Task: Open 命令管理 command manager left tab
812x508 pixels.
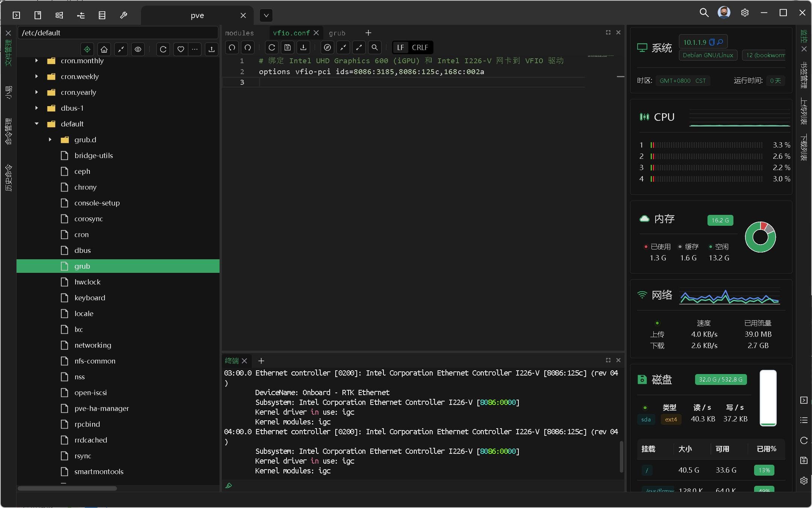Action: 8,131
